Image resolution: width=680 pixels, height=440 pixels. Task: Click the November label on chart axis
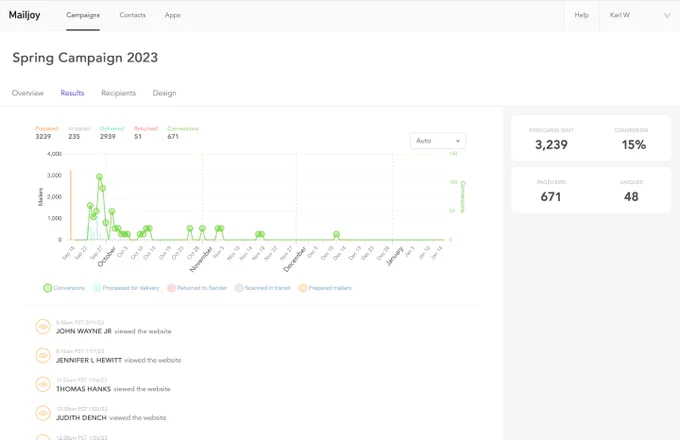[x=201, y=259]
